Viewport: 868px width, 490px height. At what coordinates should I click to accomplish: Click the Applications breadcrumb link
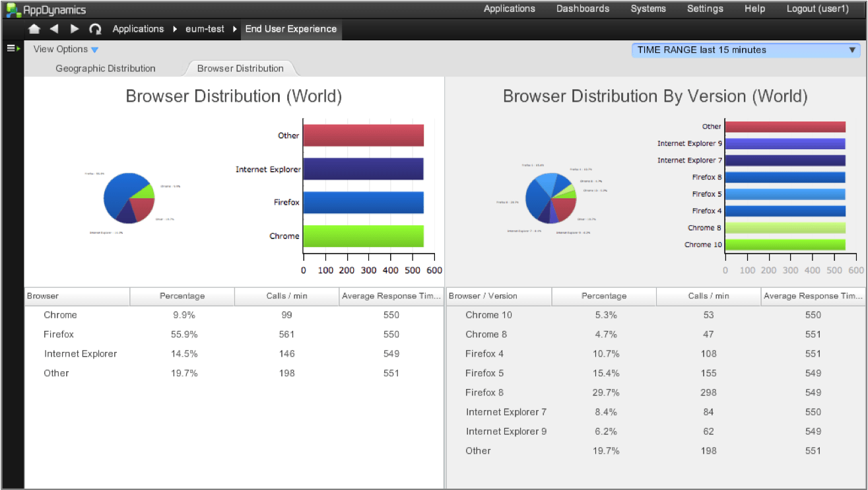coord(138,29)
